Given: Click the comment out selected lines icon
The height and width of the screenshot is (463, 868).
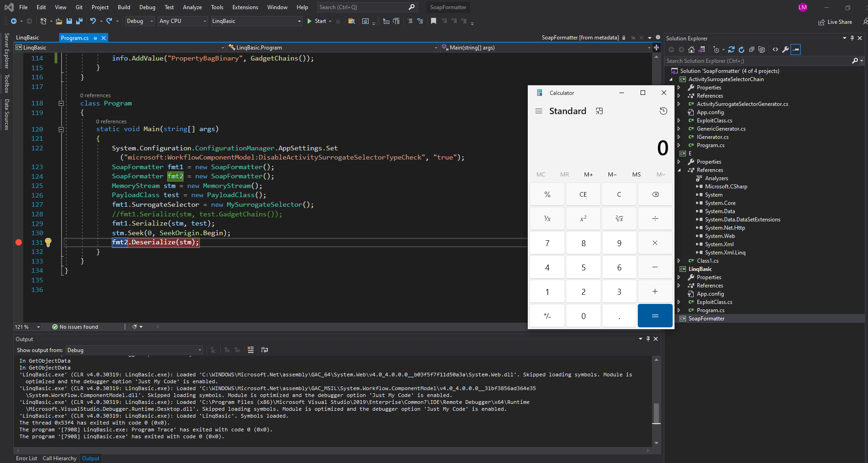Looking at the screenshot, I should tap(410, 21).
